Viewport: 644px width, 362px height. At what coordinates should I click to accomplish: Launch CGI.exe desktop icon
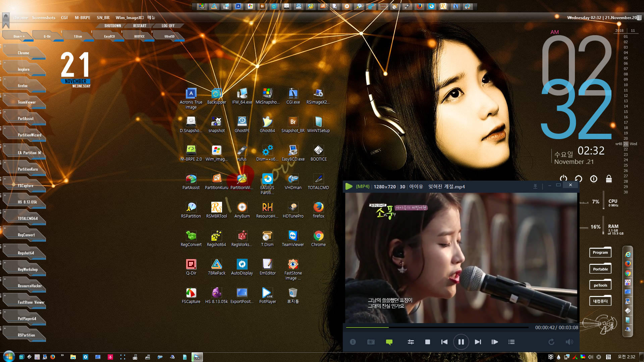click(293, 96)
